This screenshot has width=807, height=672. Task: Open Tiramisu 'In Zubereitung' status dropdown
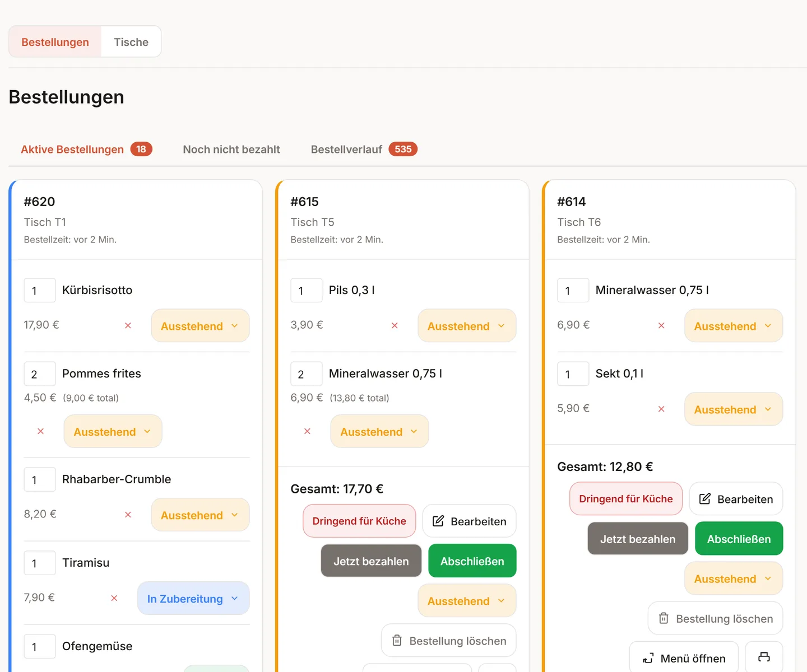point(193,598)
